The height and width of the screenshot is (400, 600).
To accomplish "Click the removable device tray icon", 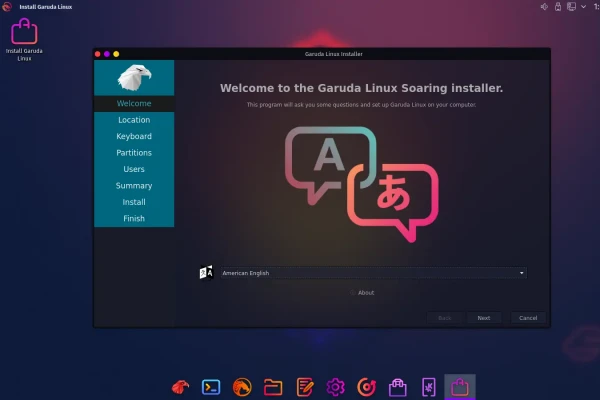I will (558, 7).
